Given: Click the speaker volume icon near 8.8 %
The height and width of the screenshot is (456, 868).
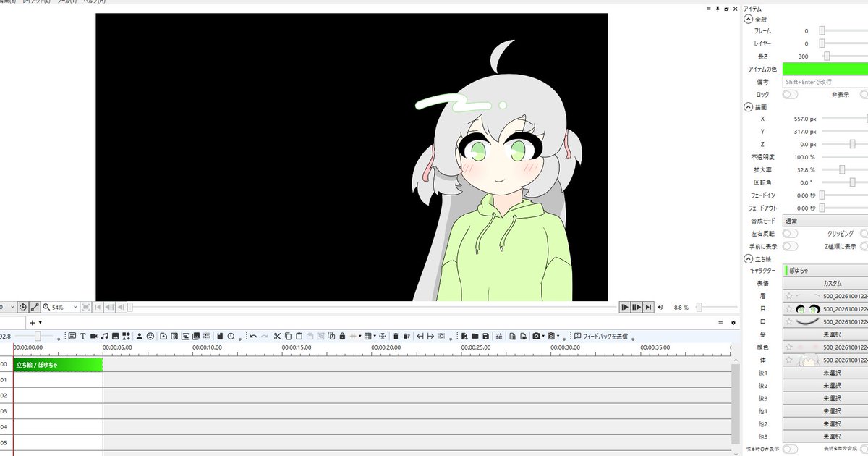Looking at the screenshot, I should (660, 307).
